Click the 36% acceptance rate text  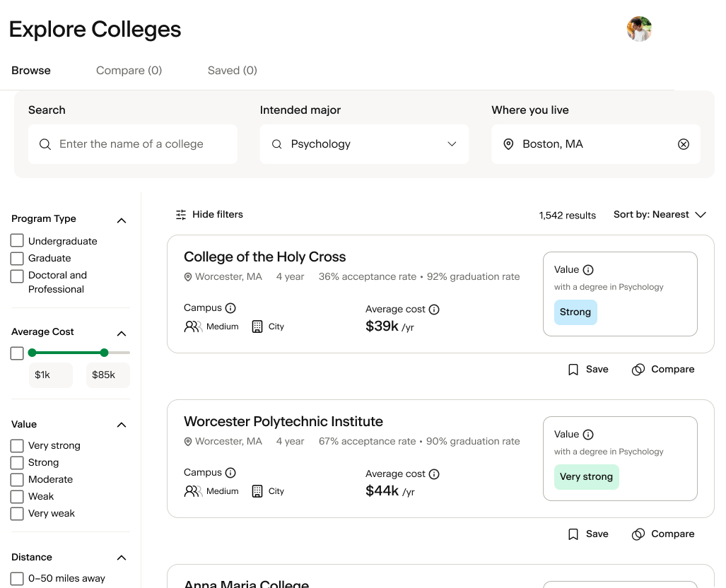click(x=368, y=277)
